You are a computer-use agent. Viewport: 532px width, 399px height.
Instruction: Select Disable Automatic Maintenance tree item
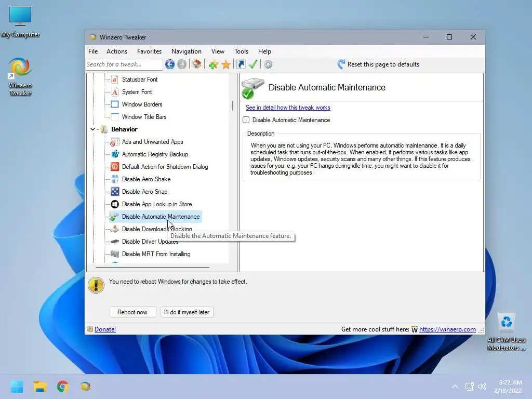click(155, 217)
